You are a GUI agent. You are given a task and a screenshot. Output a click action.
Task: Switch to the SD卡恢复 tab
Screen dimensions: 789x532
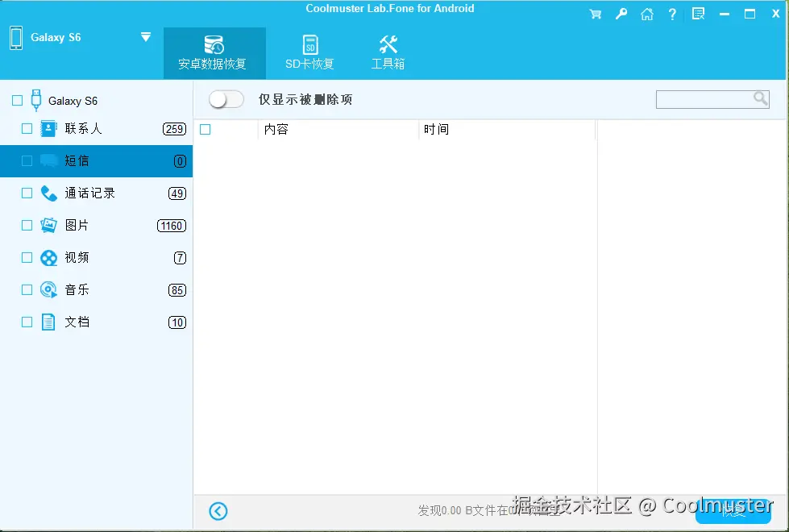tap(309, 52)
